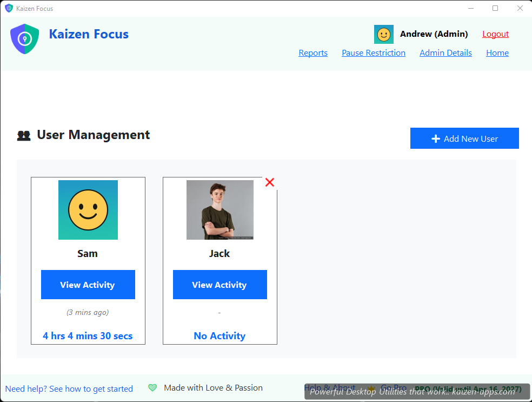Click the User Management people icon
This screenshot has width=532, height=402.
(23, 135)
